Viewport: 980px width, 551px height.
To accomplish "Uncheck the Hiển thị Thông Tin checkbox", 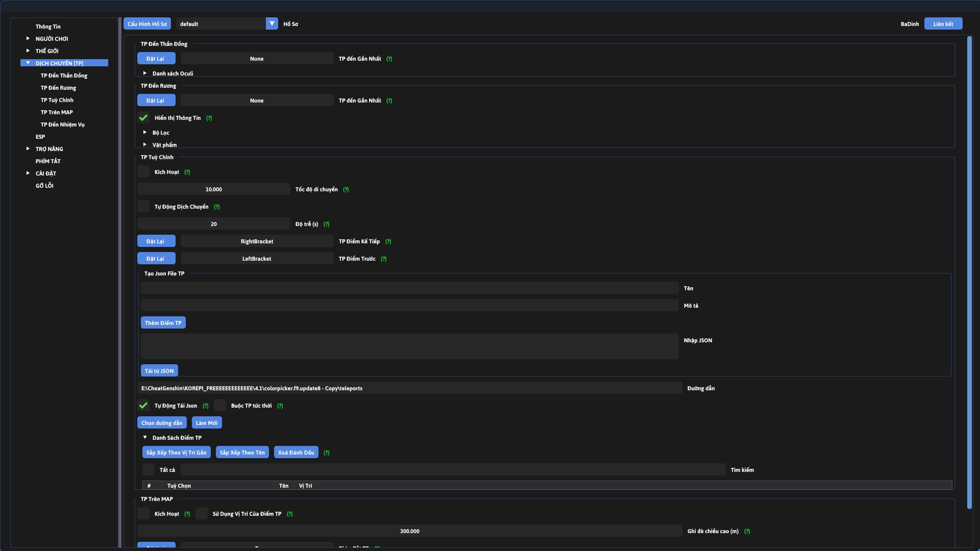I will click(143, 118).
